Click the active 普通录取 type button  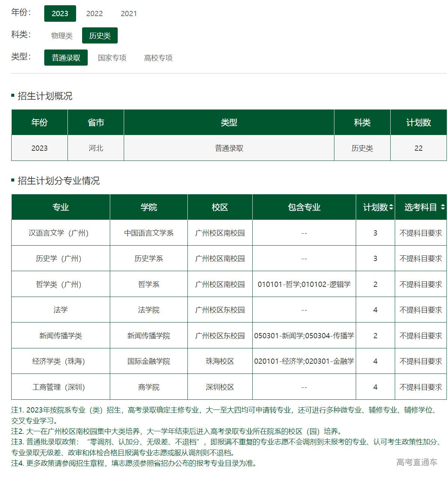pos(66,57)
